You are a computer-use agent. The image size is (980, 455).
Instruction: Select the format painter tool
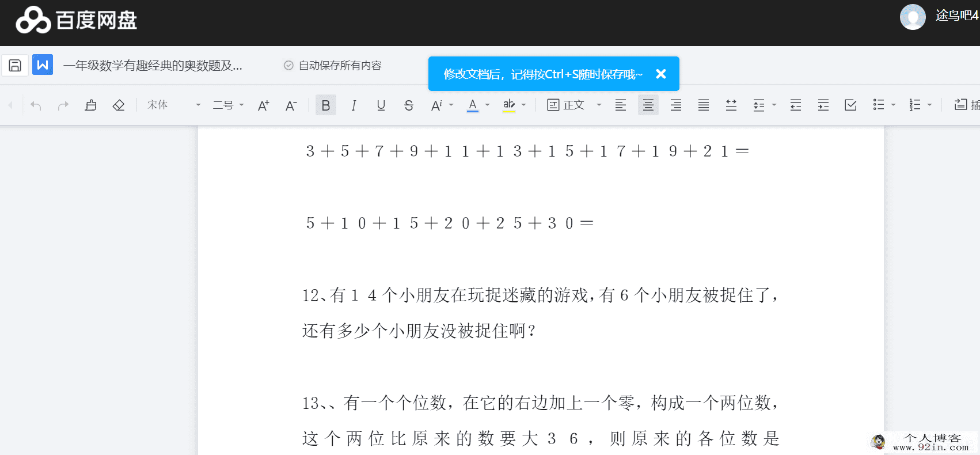(x=91, y=105)
